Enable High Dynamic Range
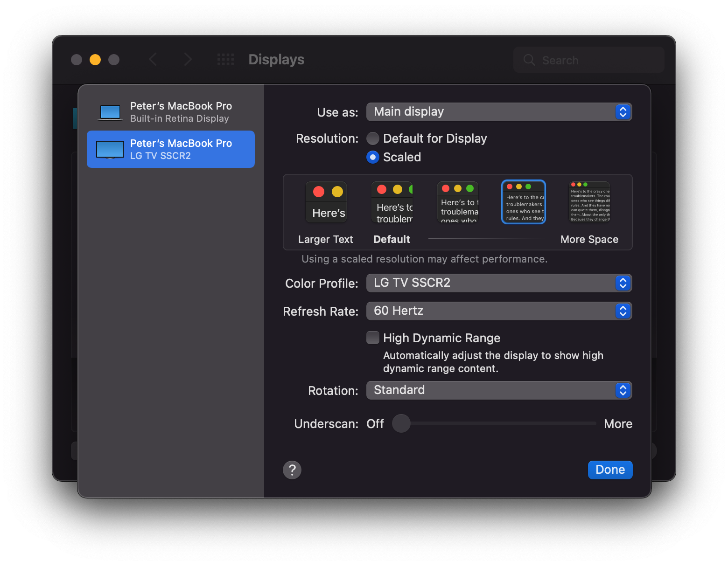Screen dimensions: 728x567 pos(373,337)
